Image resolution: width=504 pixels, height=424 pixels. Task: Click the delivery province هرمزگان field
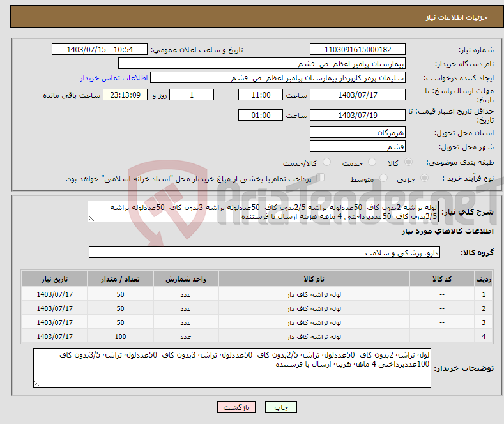(358, 132)
